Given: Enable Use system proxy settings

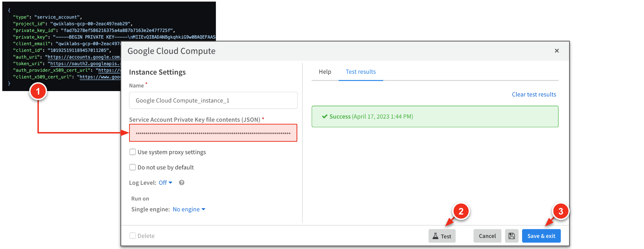Looking at the screenshot, I should (x=133, y=152).
